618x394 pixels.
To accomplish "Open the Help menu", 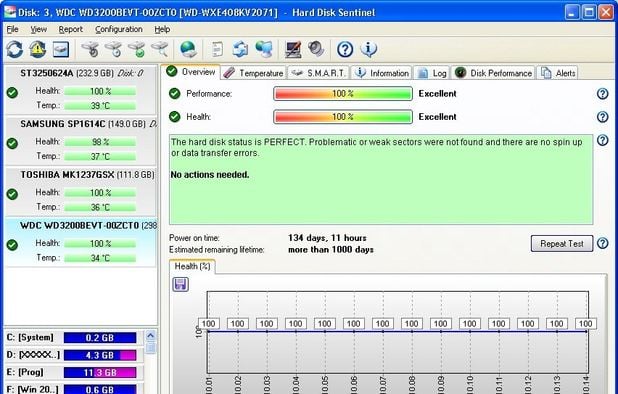I will [162, 29].
